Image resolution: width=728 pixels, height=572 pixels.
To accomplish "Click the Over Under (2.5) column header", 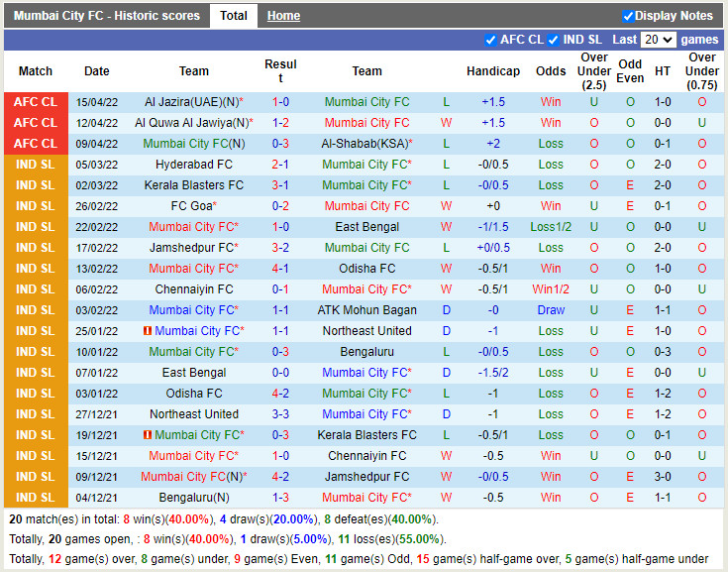I will [x=594, y=71].
